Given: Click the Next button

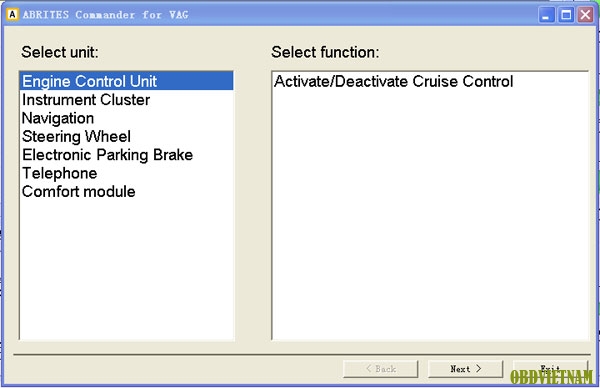Looking at the screenshot, I should click(x=465, y=369).
